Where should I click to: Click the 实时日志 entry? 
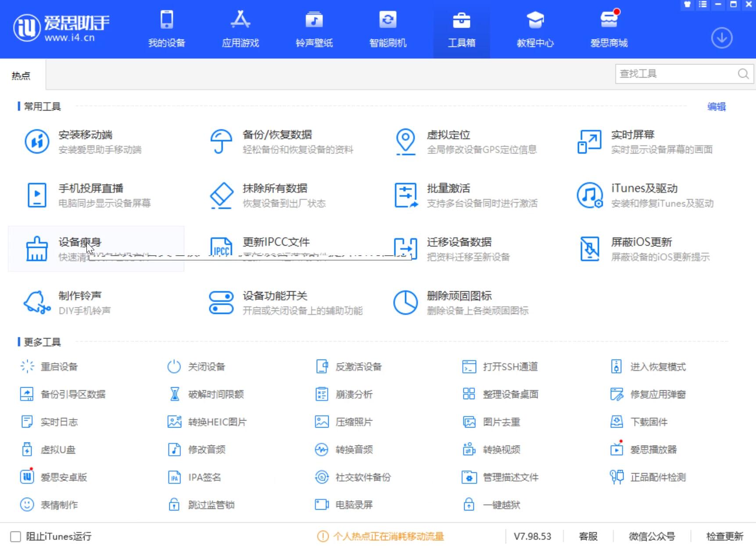[50, 421]
